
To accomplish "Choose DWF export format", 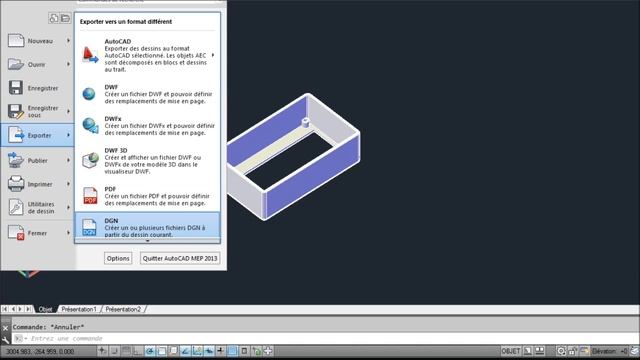I will point(147,94).
